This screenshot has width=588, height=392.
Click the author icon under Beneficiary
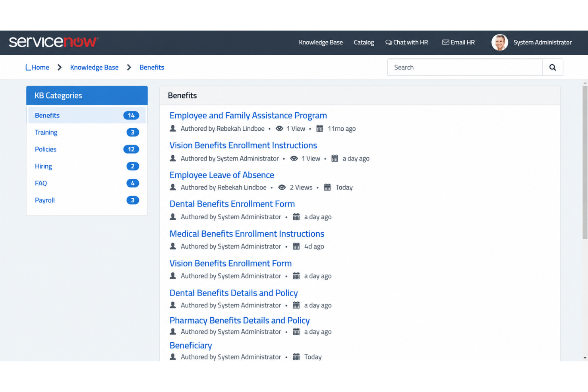[x=173, y=357]
